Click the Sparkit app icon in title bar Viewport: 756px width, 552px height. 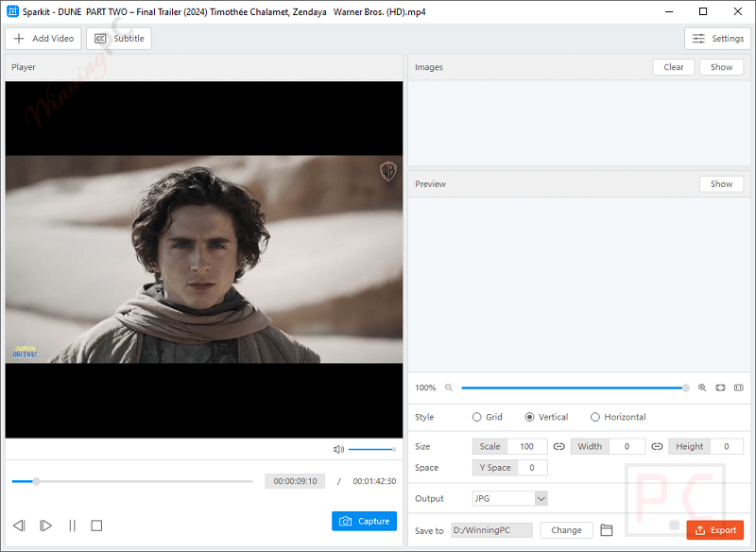click(x=12, y=11)
